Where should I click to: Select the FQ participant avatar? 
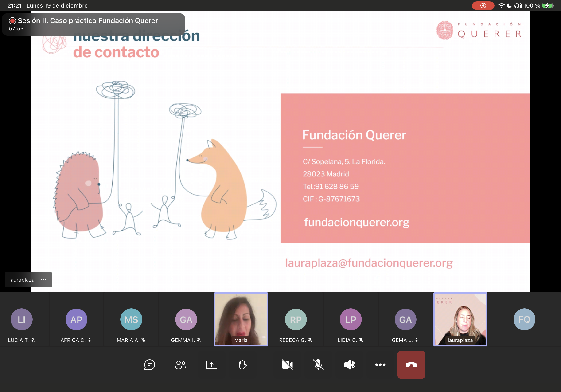pyautogui.click(x=524, y=319)
